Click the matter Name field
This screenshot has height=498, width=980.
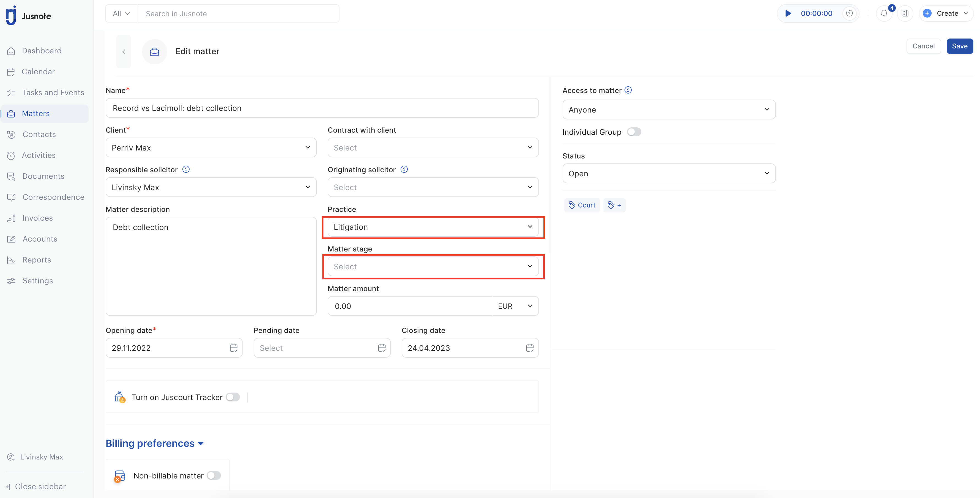coord(322,108)
